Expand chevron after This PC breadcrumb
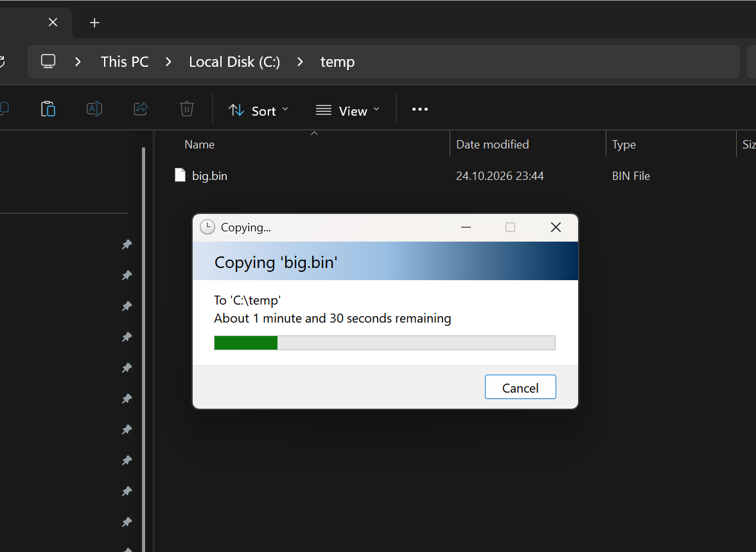The image size is (756, 552). click(168, 62)
